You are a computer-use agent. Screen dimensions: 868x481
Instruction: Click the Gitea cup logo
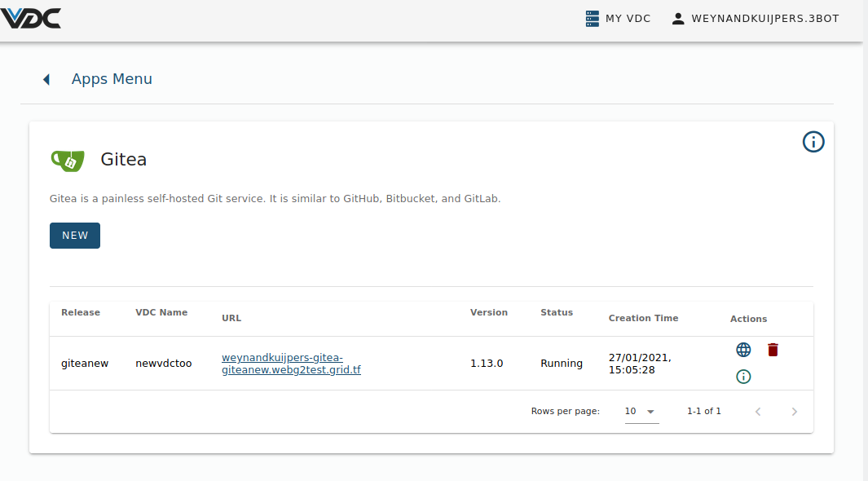click(68, 161)
